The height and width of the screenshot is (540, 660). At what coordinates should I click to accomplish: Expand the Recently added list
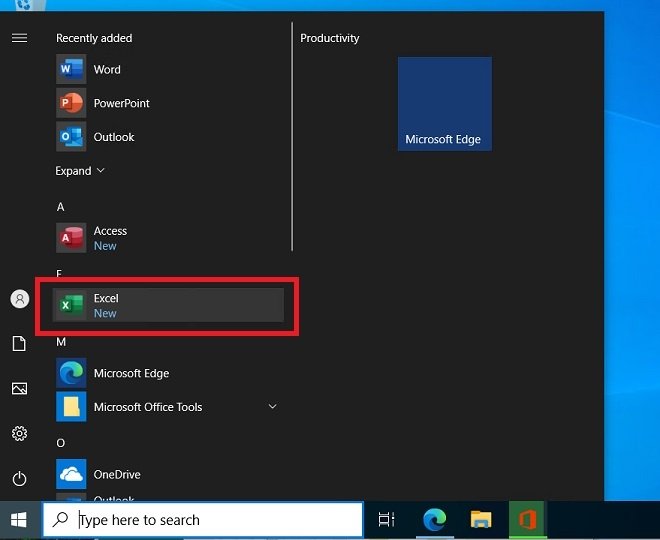pyautogui.click(x=80, y=171)
